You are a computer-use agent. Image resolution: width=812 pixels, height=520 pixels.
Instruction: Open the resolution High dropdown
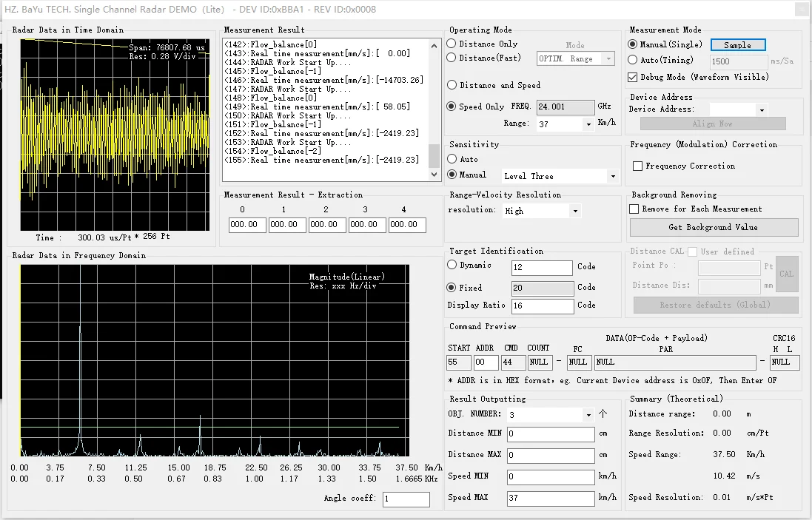[x=575, y=212]
